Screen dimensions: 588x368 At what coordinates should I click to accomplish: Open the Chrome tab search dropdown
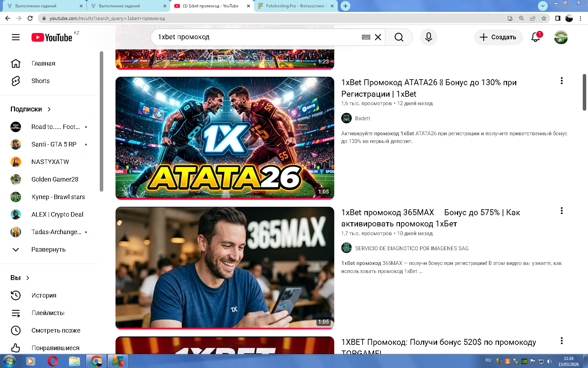click(x=542, y=6)
